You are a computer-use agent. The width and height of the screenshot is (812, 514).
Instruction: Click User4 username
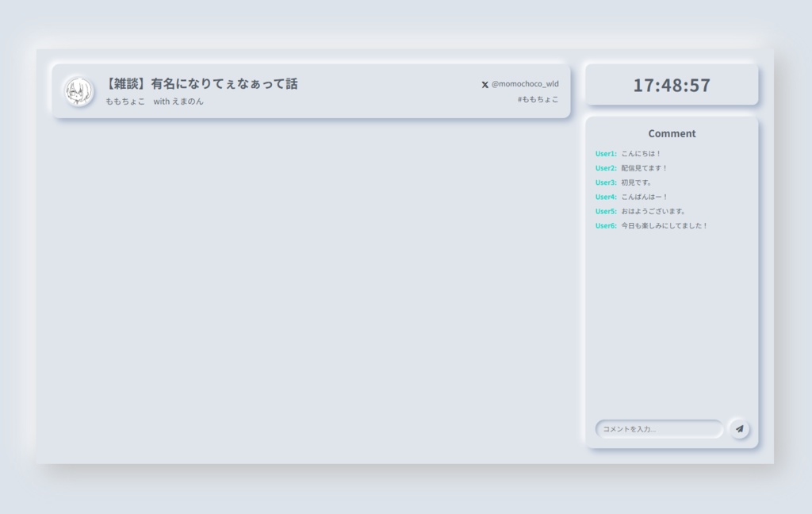click(606, 198)
